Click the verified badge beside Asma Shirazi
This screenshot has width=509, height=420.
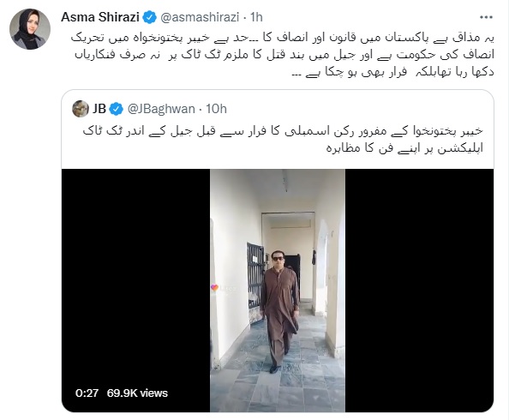[x=150, y=17]
